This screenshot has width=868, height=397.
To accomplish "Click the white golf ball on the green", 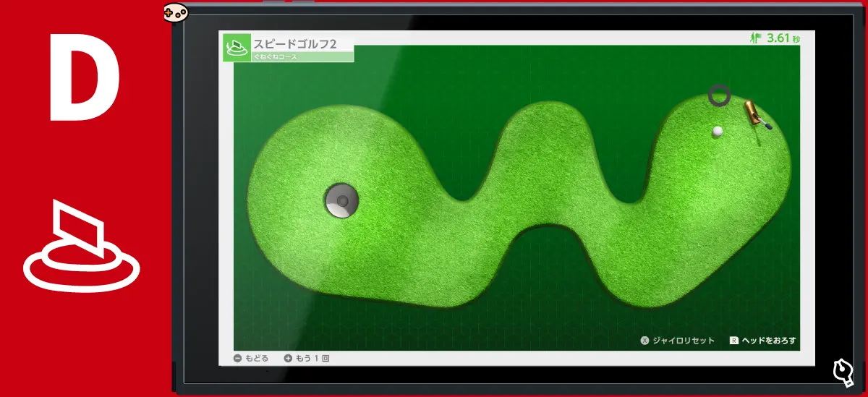I will click(x=718, y=132).
